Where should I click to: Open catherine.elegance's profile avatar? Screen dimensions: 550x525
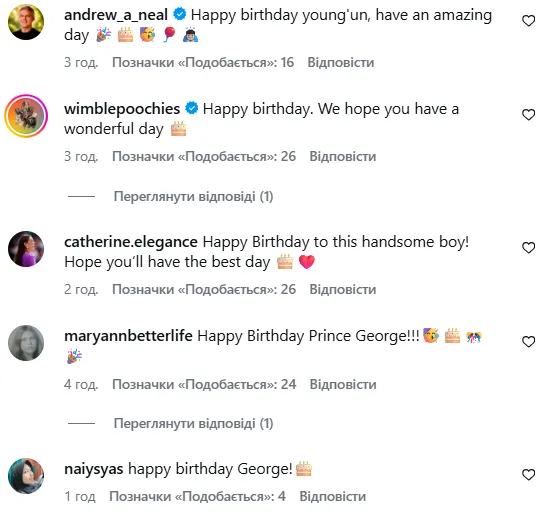pyautogui.click(x=26, y=249)
